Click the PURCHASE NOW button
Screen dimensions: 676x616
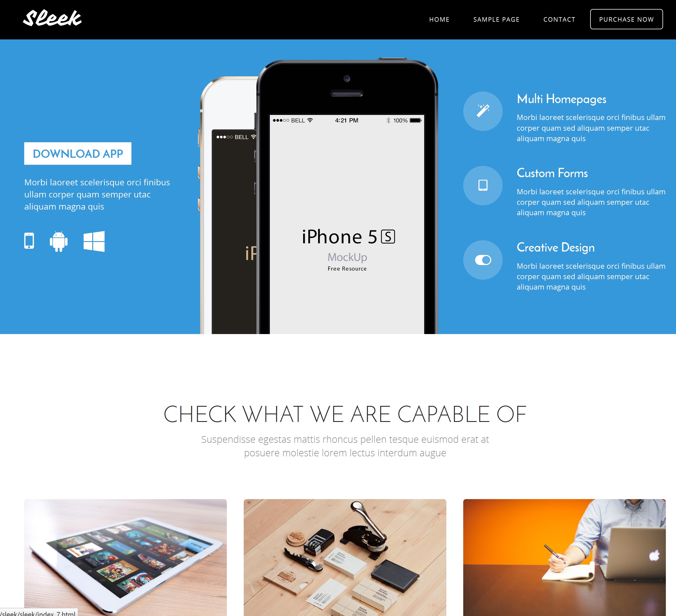[626, 19]
